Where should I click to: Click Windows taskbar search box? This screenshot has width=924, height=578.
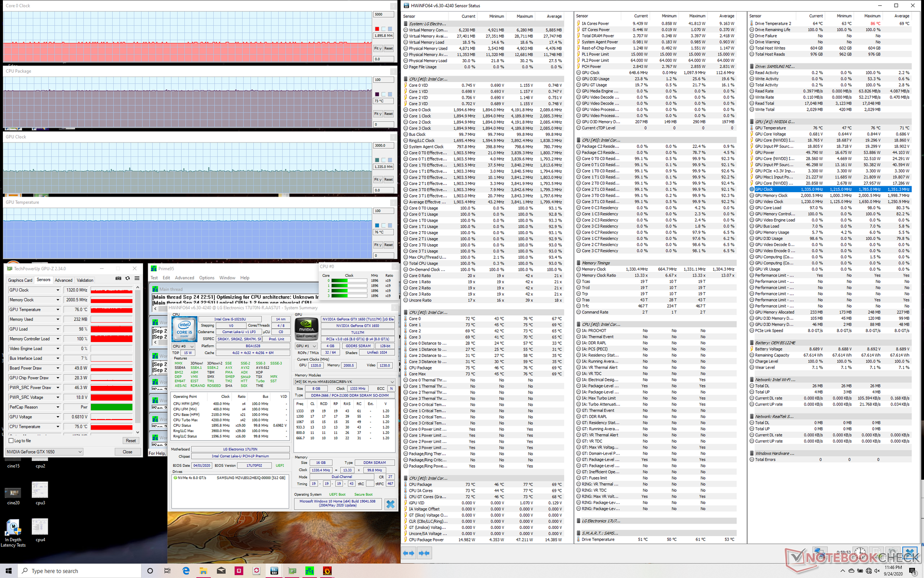click(x=80, y=571)
